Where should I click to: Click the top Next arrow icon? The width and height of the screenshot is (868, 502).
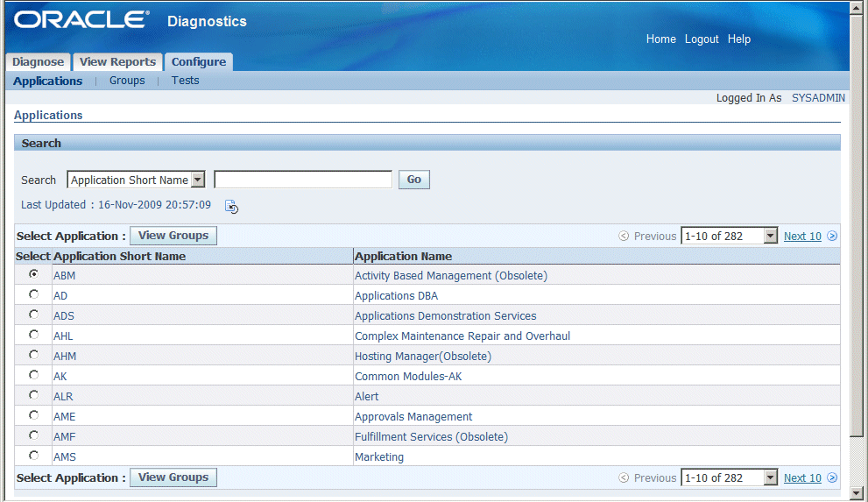pyautogui.click(x=832, y=236)
